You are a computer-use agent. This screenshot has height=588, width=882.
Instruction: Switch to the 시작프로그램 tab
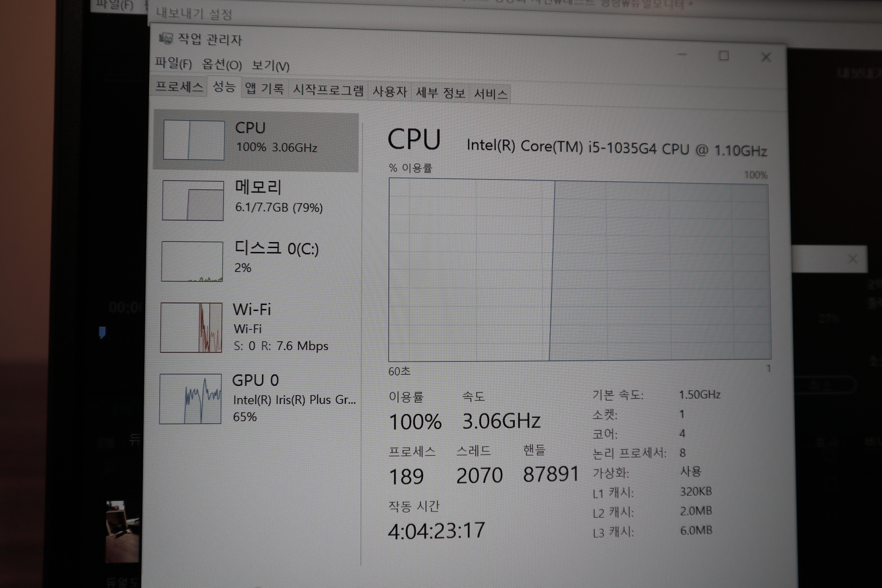(328, 90)
